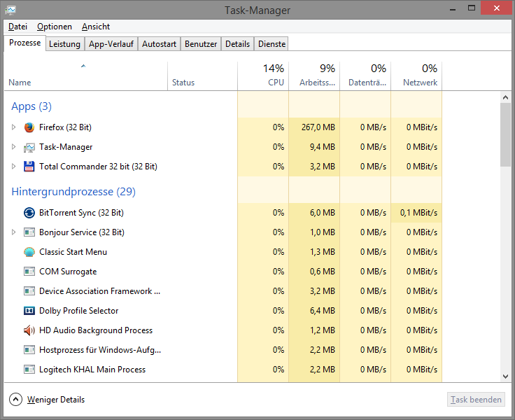Image resolution: width=515 pixels, height=420 pixels.
Task: Collapse view with Weniger Details arrow
Action: [x=15, y=400]
